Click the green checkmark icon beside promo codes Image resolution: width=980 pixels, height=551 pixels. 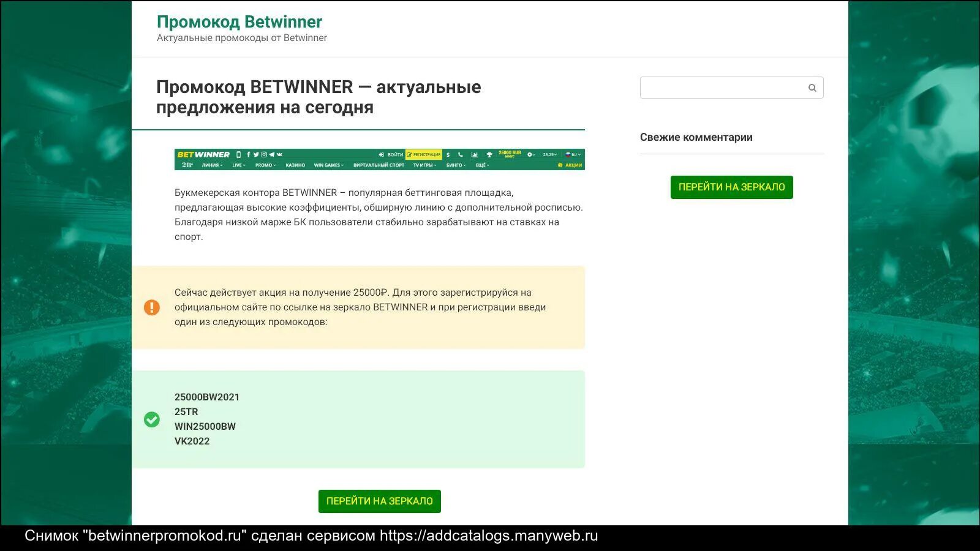coord(152,419)
